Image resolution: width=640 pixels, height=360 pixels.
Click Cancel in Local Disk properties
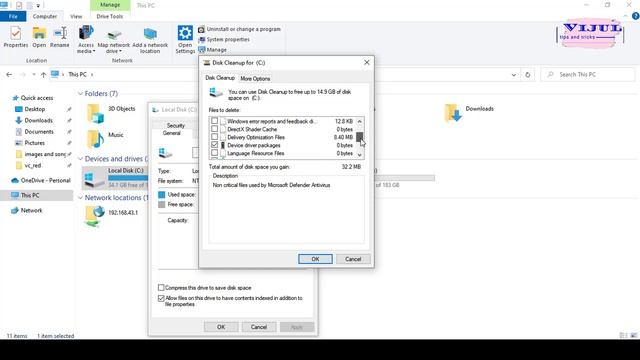259,327
